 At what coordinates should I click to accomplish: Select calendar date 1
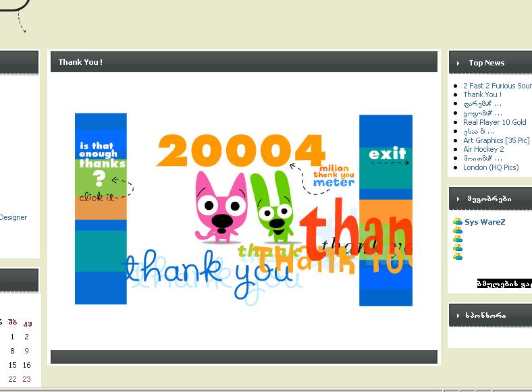point(12,337)
